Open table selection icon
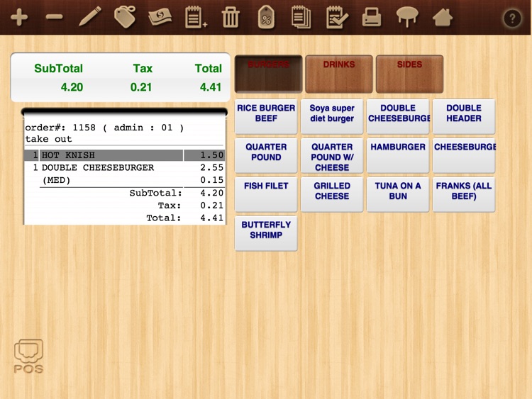This screenshot has width=532, height=399. coord(407,17)
